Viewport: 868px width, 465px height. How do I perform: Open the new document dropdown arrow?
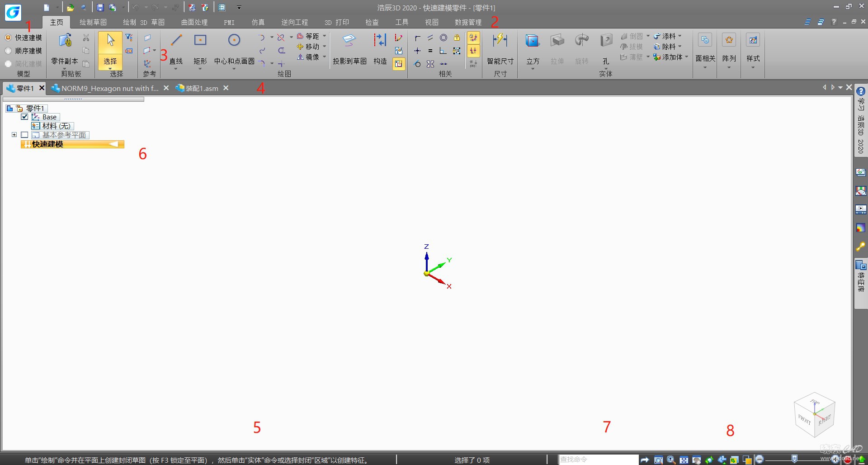point(57,8)
